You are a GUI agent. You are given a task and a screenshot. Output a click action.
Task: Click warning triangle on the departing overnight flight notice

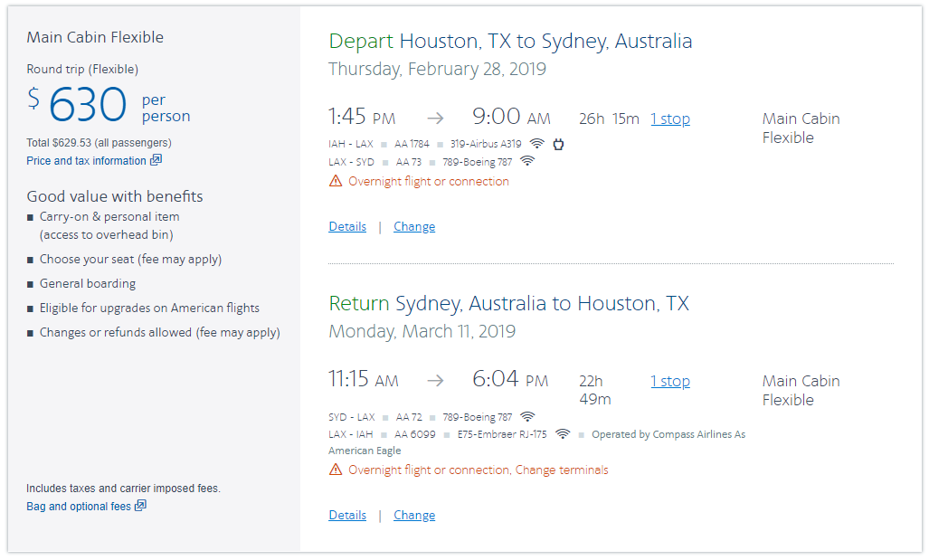click(x=336, y=181)
